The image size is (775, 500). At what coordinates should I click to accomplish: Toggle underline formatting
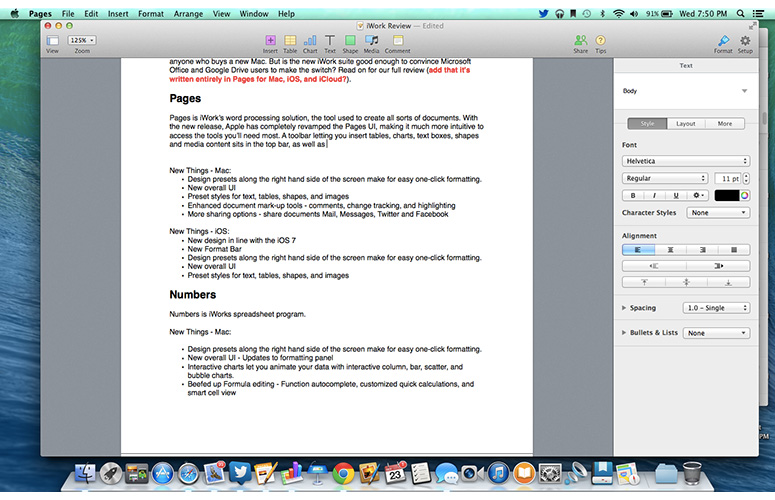(x=676, y=196)
